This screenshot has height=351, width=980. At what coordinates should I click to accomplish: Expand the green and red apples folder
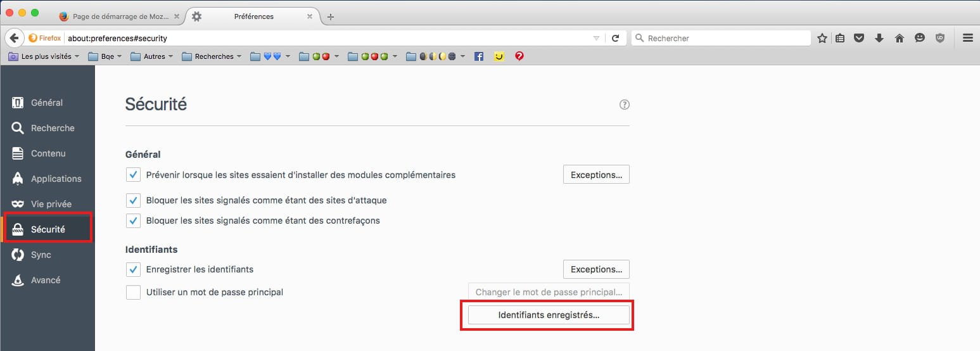coord(319,56)
